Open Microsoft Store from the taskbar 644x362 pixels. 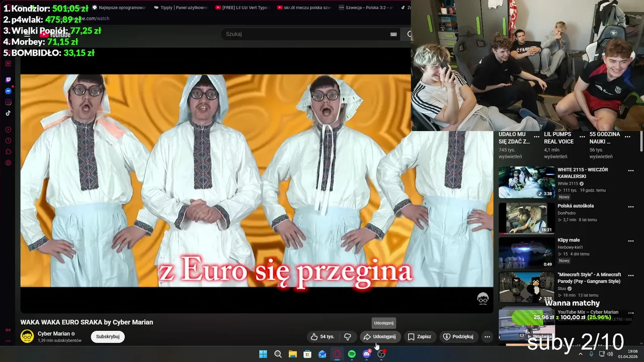(x=307, y=354)
